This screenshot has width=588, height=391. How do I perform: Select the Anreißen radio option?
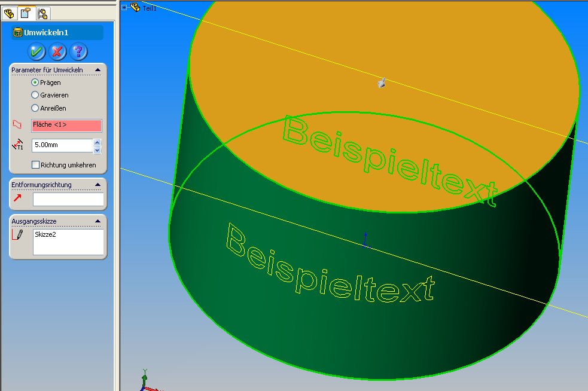[x=35, y=108]
